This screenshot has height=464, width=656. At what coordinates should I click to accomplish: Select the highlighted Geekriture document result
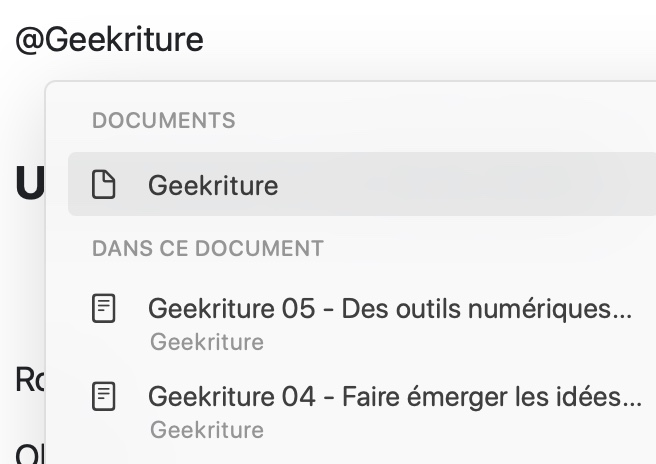[x=362, y=184]
